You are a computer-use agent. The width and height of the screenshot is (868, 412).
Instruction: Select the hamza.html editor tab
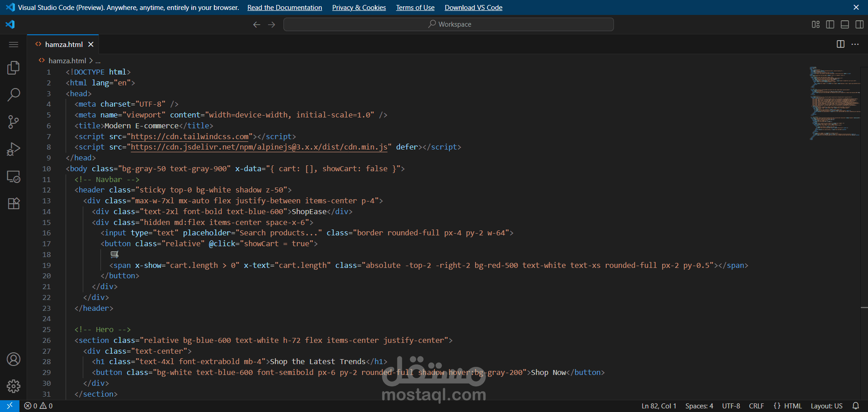click(x=63, y=44)
